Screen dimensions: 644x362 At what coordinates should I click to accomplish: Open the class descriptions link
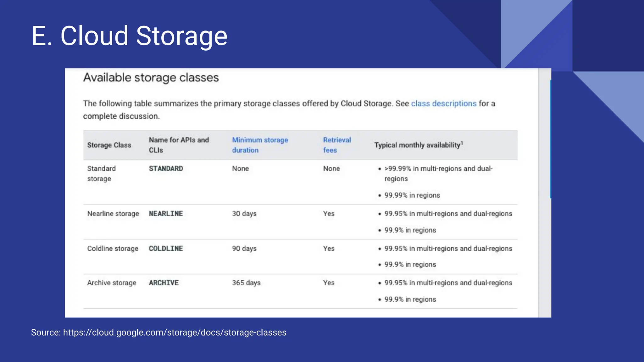coord(444,104)
